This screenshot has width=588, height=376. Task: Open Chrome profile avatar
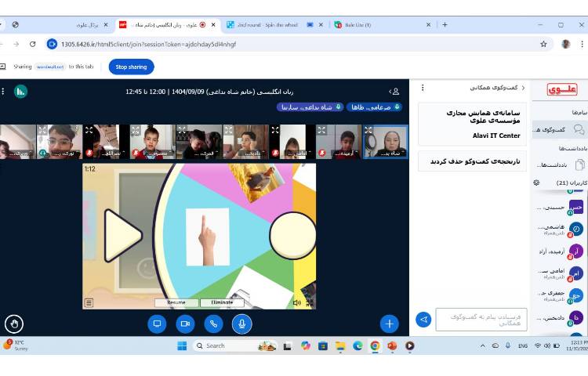coord(566,44)
